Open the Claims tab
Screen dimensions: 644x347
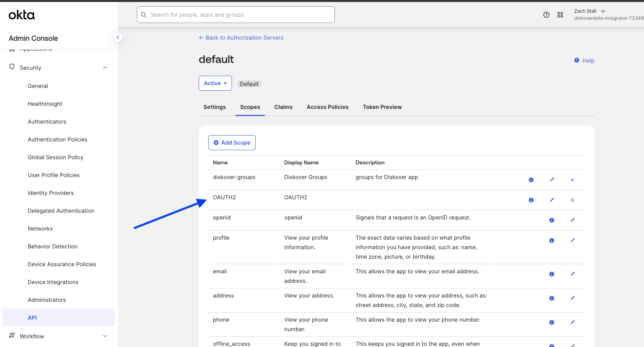pyautogui.click(x=283, y=107)
